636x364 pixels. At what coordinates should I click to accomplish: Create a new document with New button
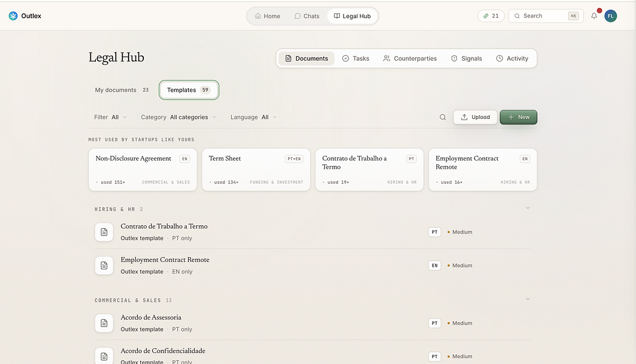click(x=518, y=117)
